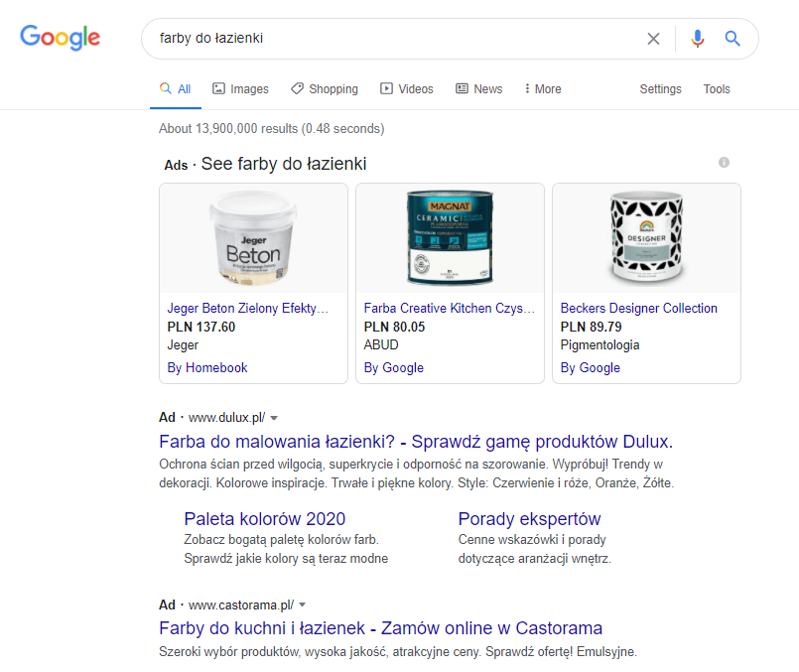The image size is (799, 672).
Task: Expand dropdown arrow next to www.castorama.pl
Action: coord(303,605)
